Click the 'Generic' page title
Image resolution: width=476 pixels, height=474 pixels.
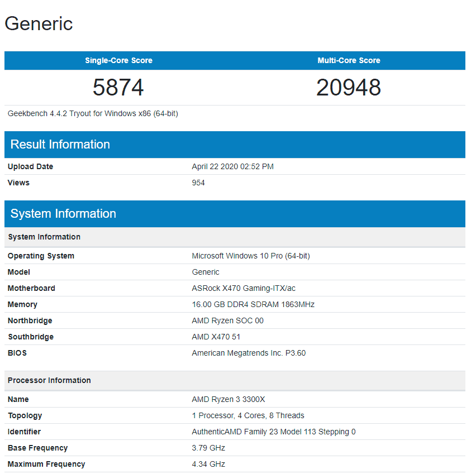pyautogui.click(x=39, y=23)
